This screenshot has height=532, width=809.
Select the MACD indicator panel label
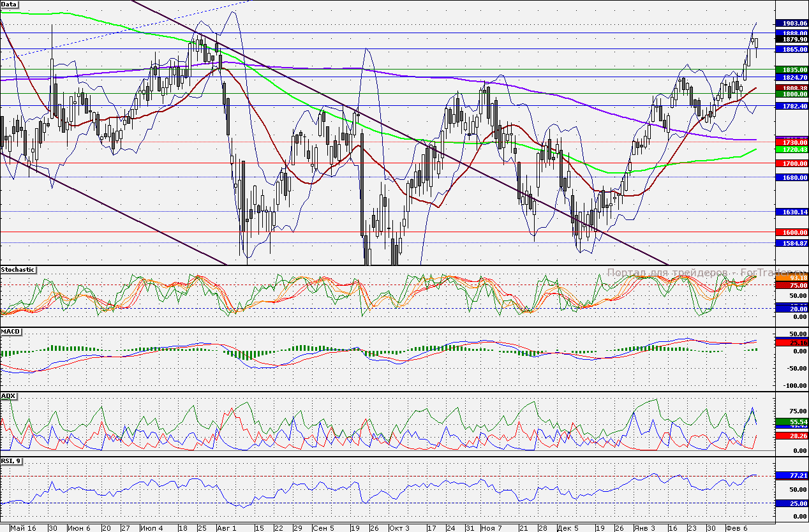click(11, 332)
